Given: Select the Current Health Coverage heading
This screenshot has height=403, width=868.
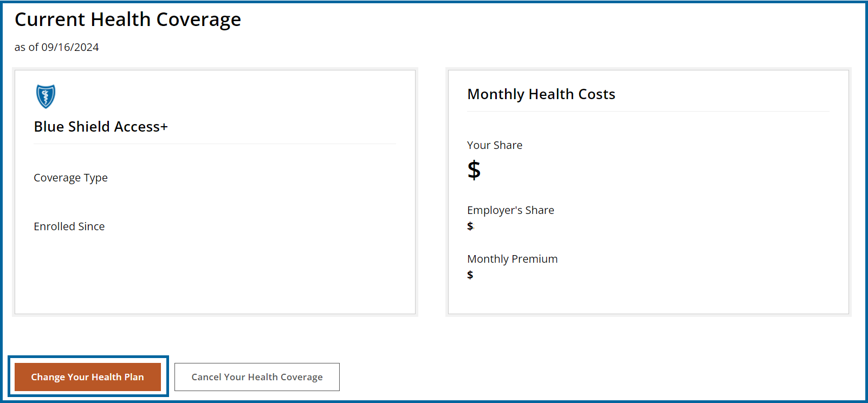Looking at the screenshot, I should tap(128, 19).
